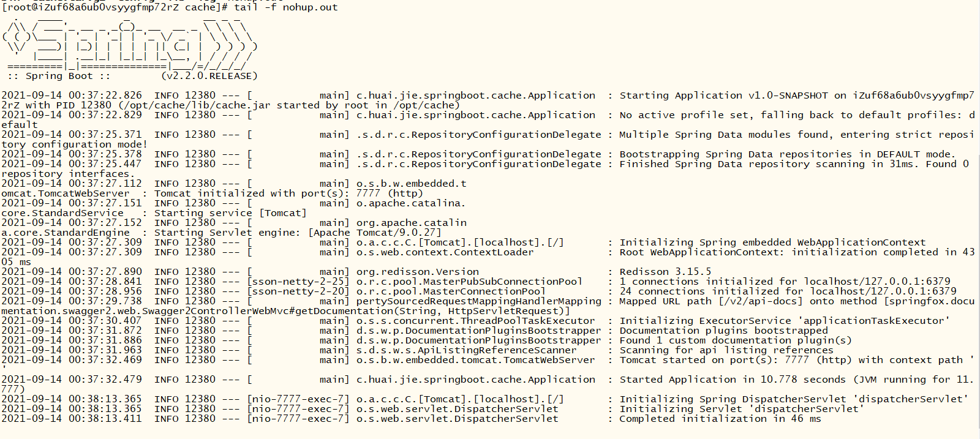The image size is (980, 439).
Task: Select '24 connections initialized for localhost/127.0.0.1:6379'
Action: coord(788,291)
